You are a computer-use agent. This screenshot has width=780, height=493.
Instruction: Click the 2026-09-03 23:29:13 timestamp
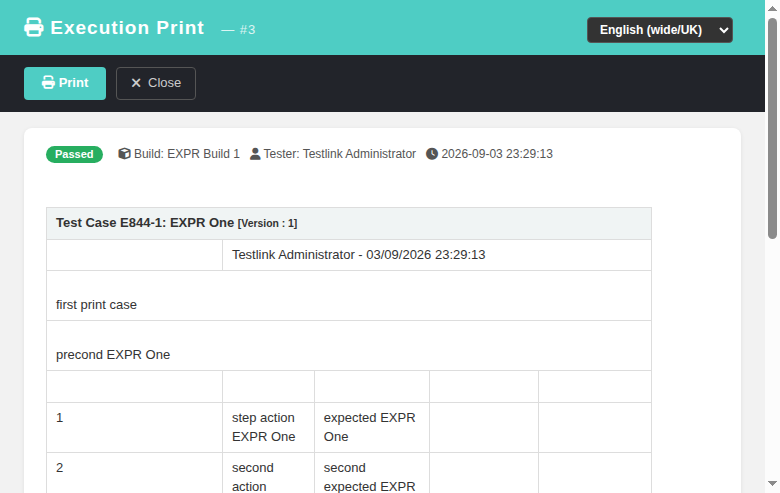pos(497,154)
